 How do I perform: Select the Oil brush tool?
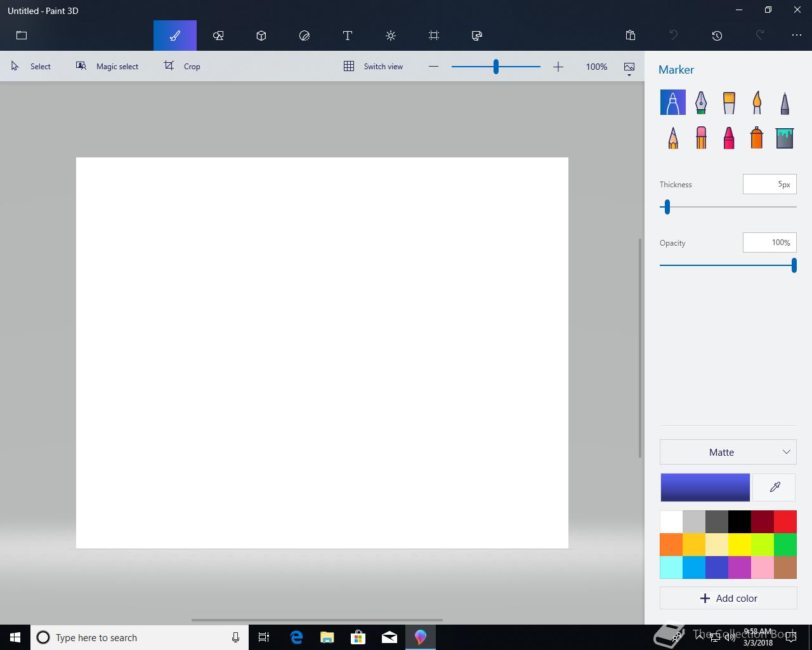[729, 102]
